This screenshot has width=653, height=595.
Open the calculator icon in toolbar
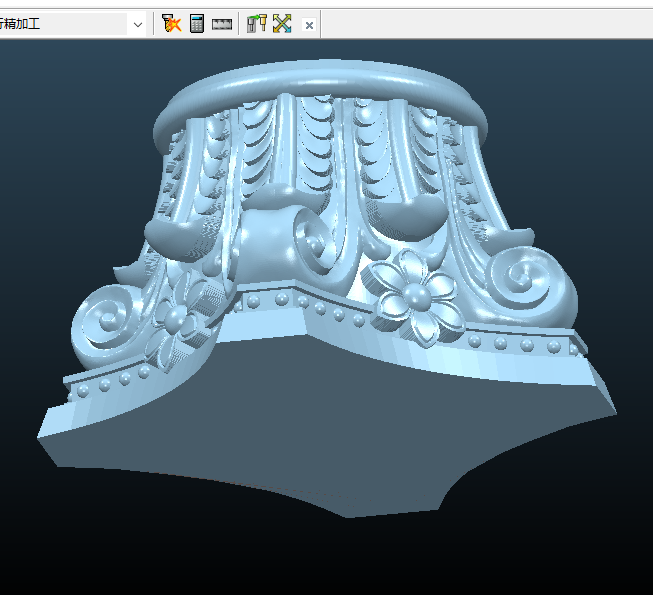(x=197, y=24)
